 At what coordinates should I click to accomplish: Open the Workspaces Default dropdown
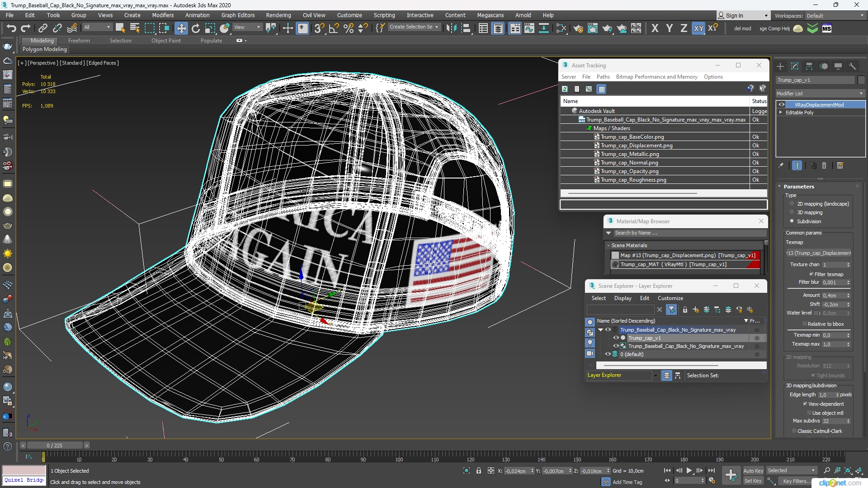(x=835, y=16)
